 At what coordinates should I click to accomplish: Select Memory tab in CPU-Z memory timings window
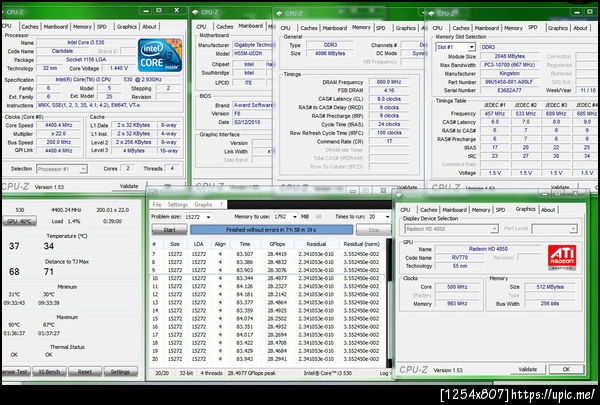pyautogui.click(x=361, y=27)
